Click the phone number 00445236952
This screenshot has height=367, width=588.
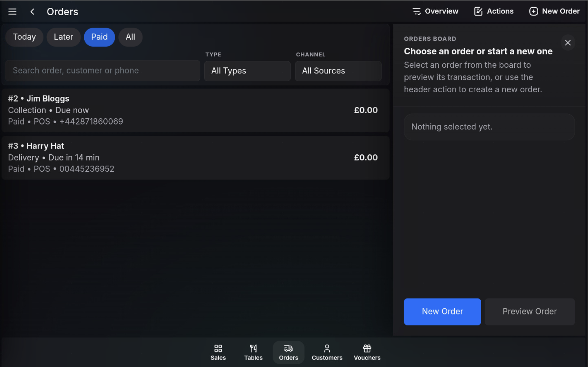click(87, 169)
